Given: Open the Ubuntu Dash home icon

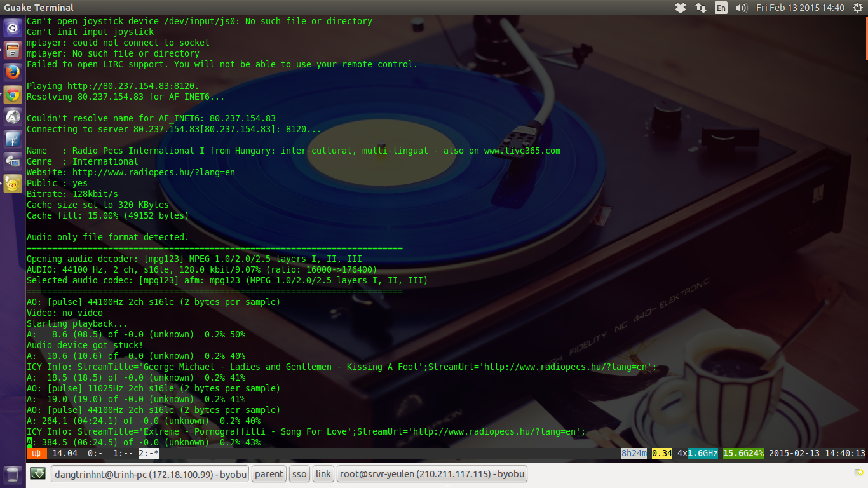Looking at the screenshot, I should coord(13,28).
